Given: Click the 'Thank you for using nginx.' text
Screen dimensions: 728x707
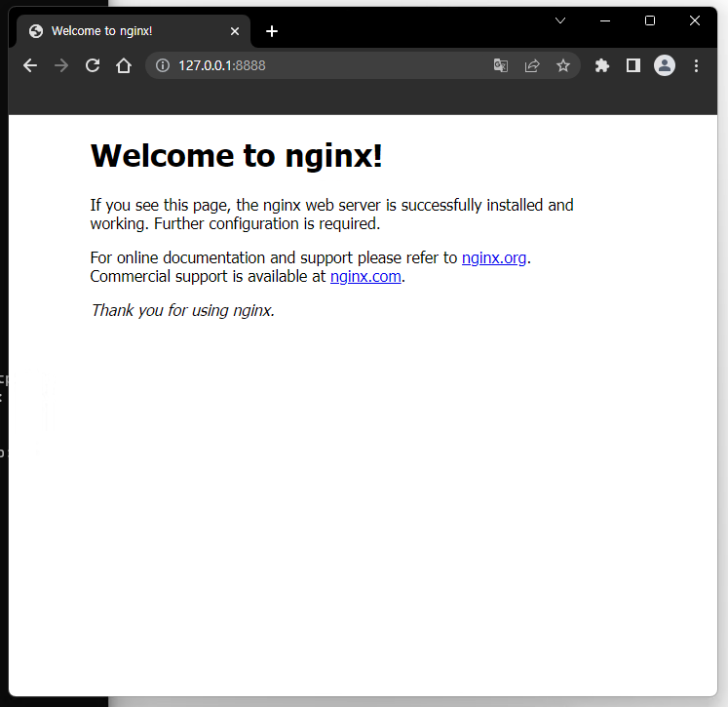Looking at the screenshot, I should tap(183, 310).
